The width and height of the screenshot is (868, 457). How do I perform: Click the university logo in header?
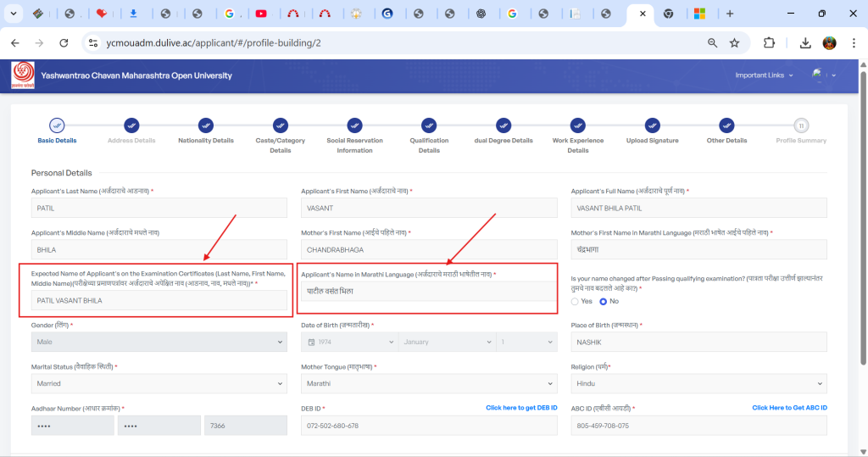click(23, 75)
